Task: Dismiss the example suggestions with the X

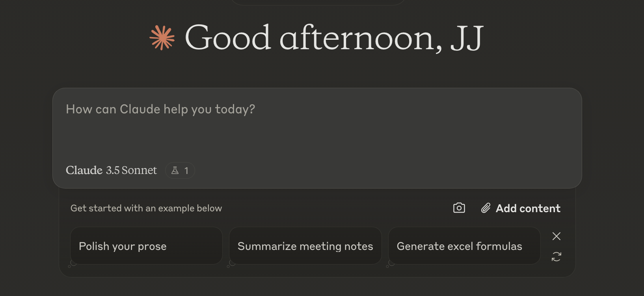Action: (x=556, y=236)
